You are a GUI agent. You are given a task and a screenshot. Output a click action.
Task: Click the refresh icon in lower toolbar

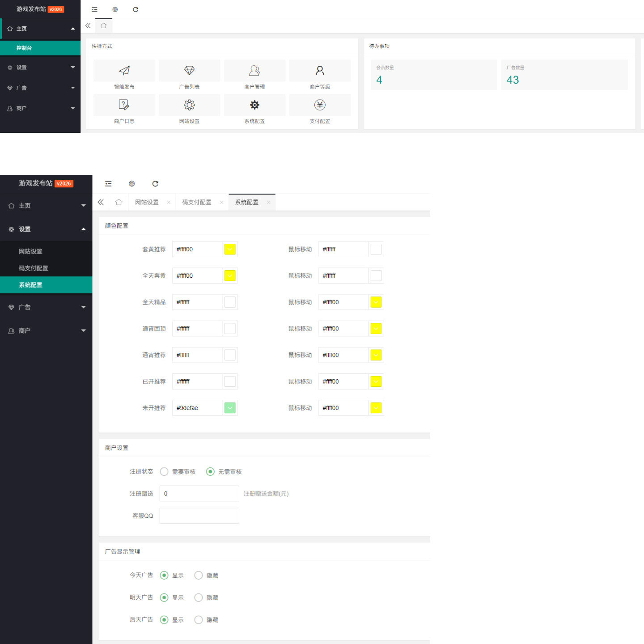155,184
